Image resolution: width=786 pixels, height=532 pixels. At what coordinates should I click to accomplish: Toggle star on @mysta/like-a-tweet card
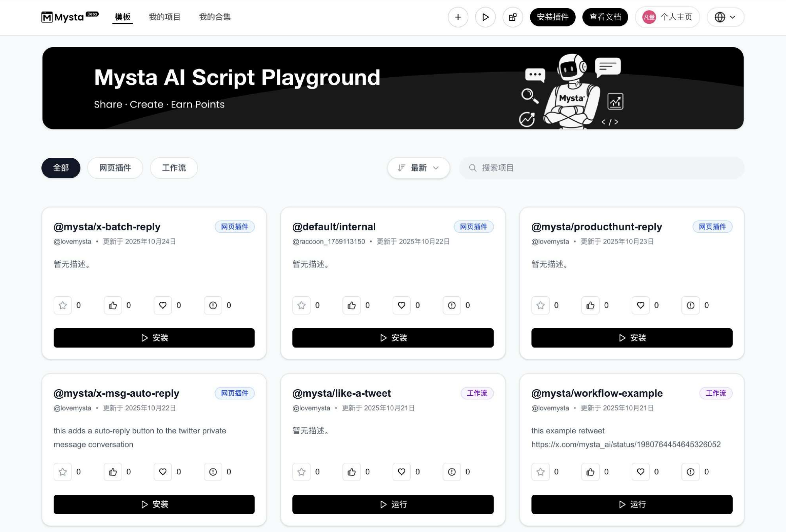[x=301, y=472]
